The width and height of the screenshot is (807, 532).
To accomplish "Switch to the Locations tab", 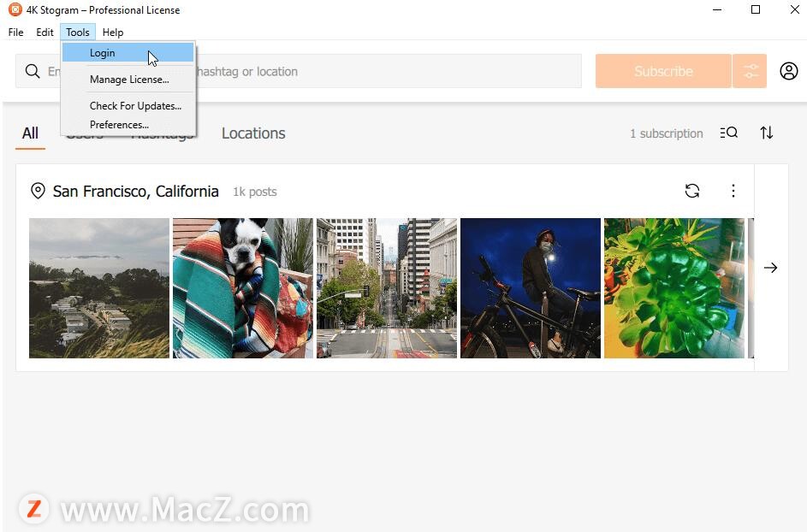I will coord(253,133).
